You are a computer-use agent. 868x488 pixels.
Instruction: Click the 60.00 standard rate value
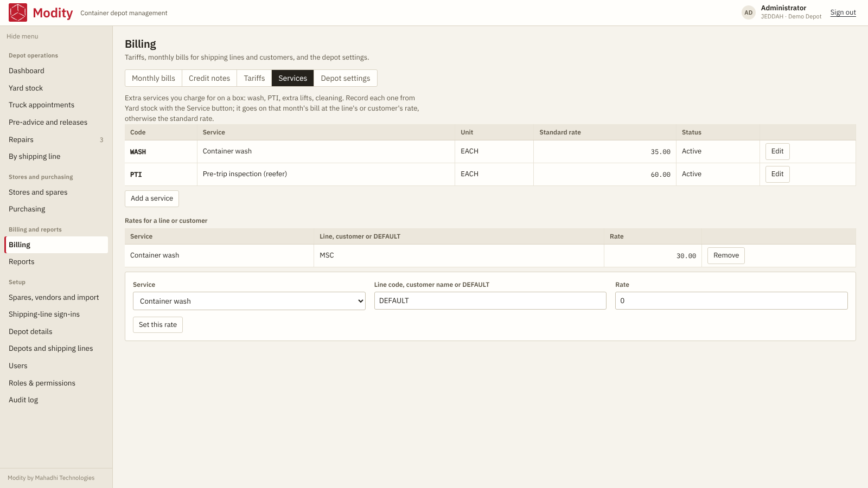tap(660, 175)
